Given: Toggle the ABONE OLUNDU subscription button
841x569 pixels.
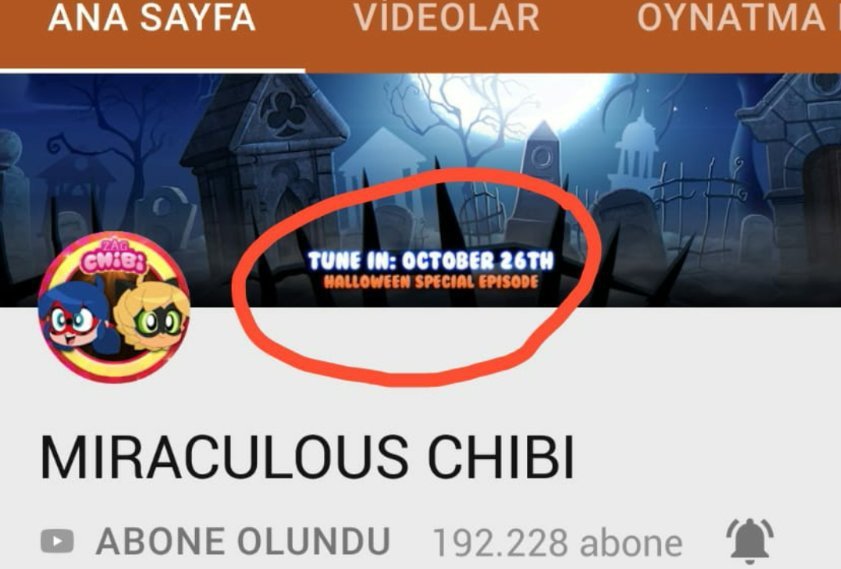Looking at the screenshot, I should (x=243, y=541).
